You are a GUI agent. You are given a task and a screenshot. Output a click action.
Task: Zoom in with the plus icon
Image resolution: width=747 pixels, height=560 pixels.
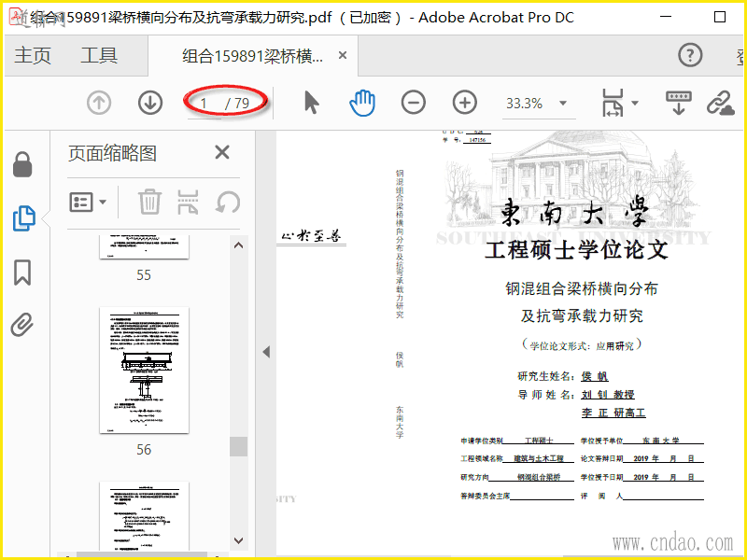[464, 103]
